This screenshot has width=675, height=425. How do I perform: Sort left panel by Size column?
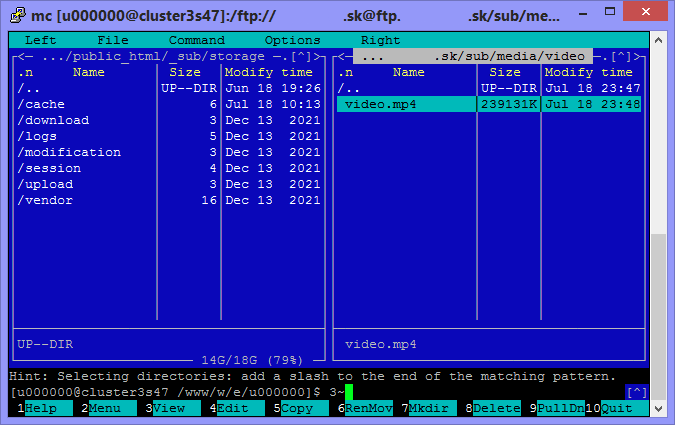pos(184,72)
